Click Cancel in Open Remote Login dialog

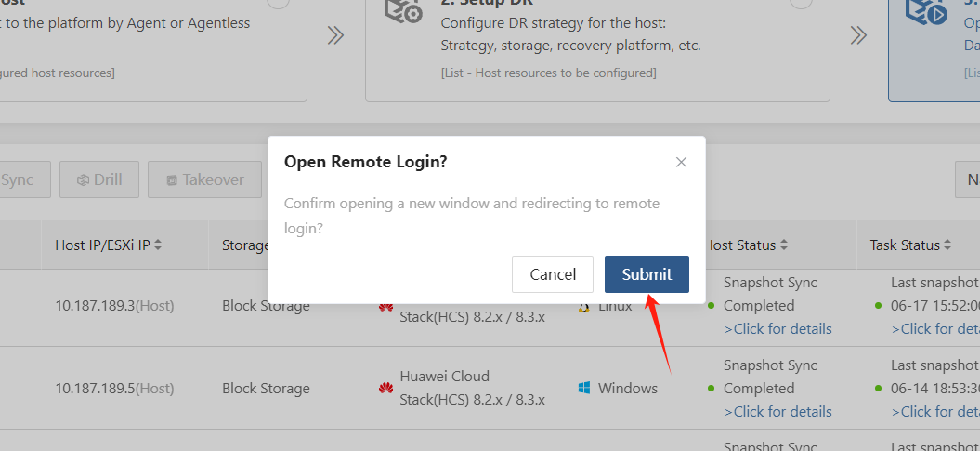point(553,274)
